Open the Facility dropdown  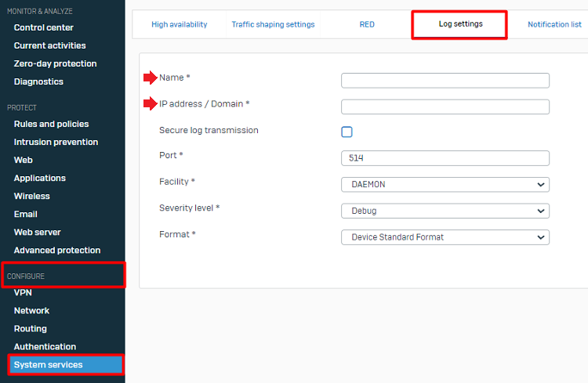tap(445, 185)
